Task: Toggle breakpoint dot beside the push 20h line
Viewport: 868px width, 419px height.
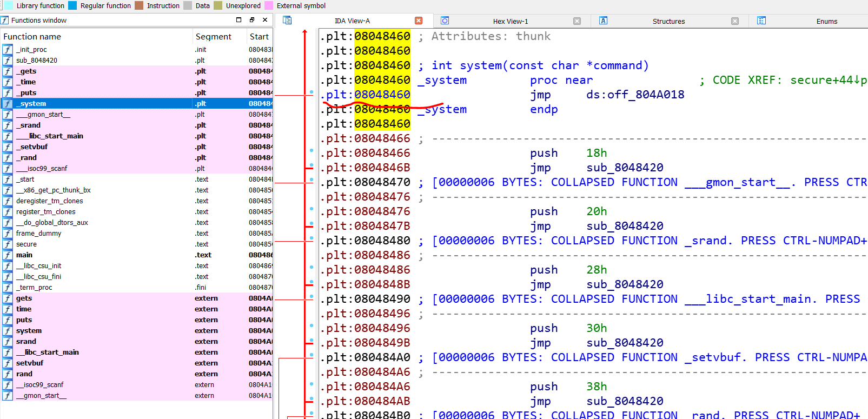Action: [x=312, y=209]
